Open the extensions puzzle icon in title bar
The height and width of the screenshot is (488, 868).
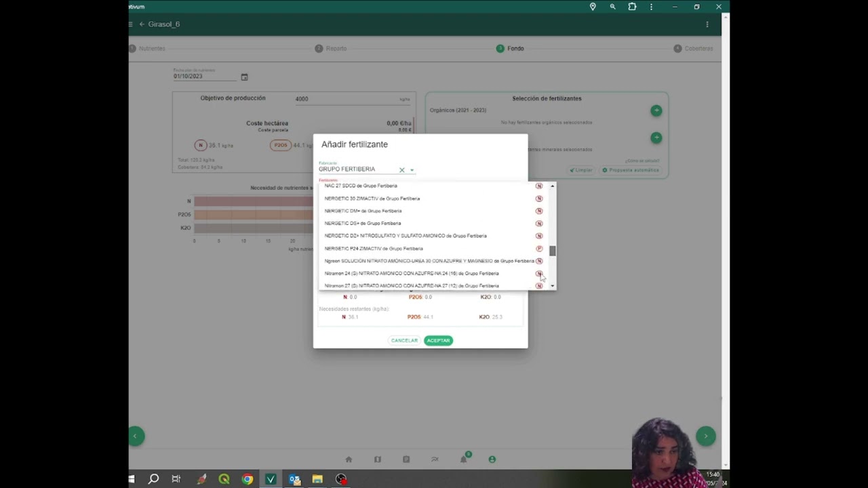(x=632, y=7)
